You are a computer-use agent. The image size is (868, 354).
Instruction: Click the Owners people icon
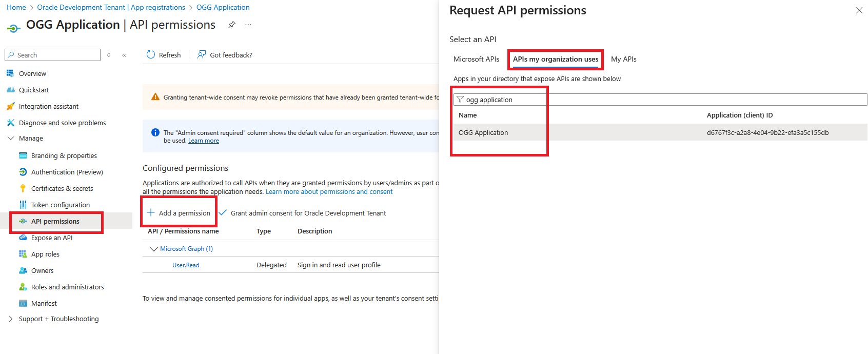point(23,270)
